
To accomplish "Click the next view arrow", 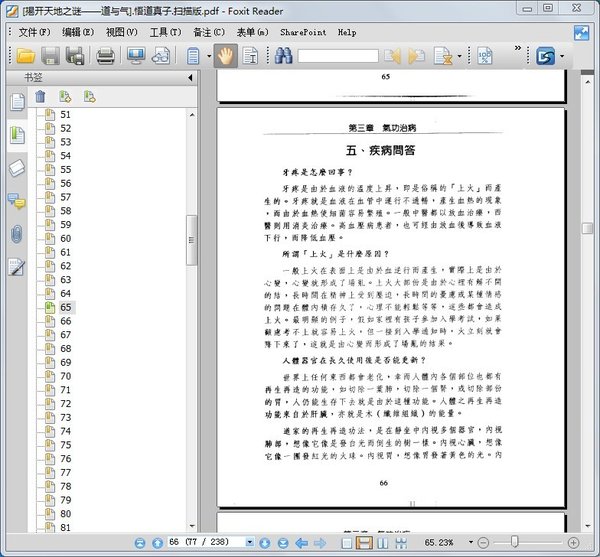I will (x=320, y=543).
